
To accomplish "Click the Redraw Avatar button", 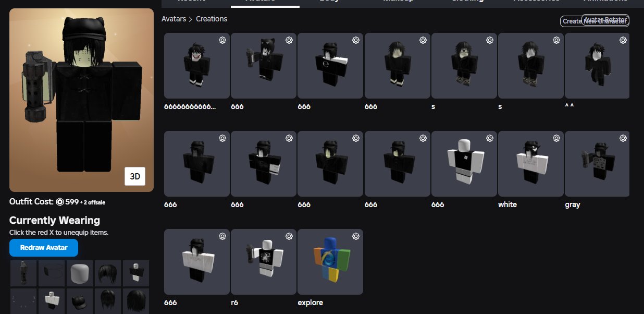I will pos(44,248).
